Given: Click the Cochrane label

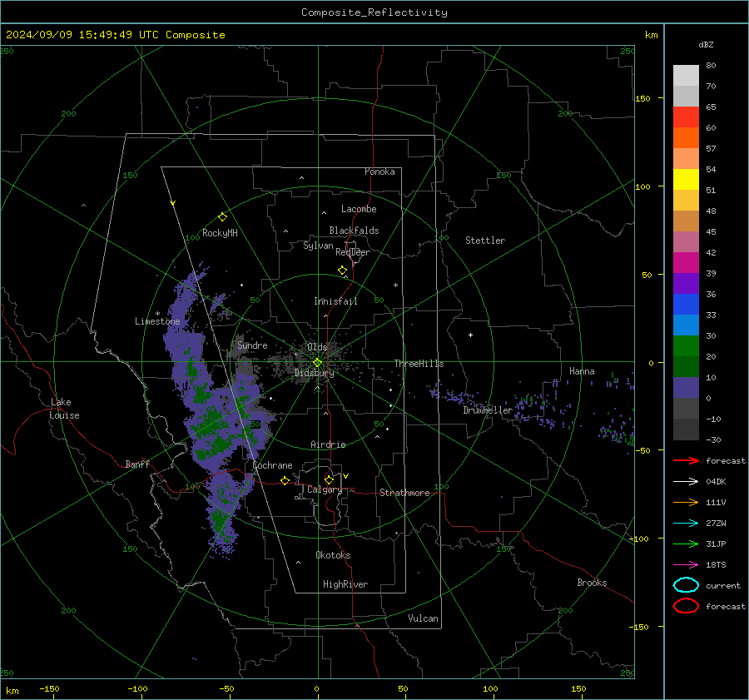Looking at the screenshot, I should (x=272, y=465).
